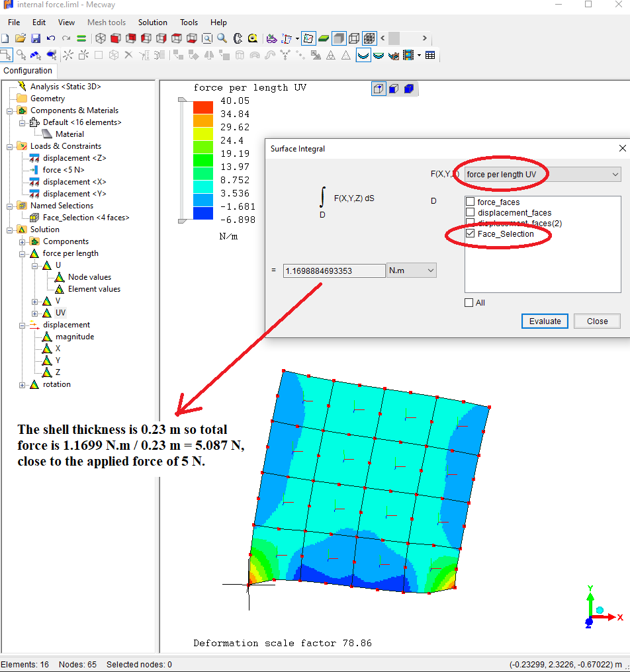Click the undeformed/deformed view icon
Viewport: 630px width, 672px height.
(x=363, y=56)
